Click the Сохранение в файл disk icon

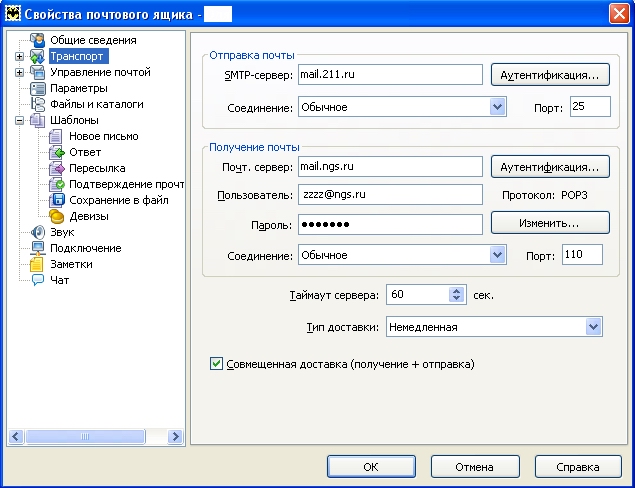pos(57,200)
